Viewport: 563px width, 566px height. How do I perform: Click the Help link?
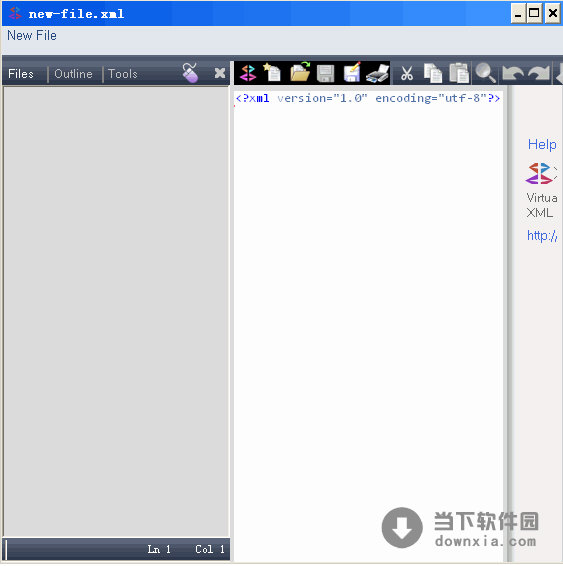[x=542, y=144]
